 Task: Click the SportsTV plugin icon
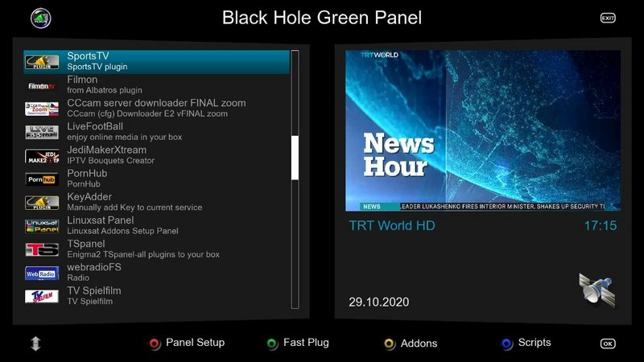point(42,62)
